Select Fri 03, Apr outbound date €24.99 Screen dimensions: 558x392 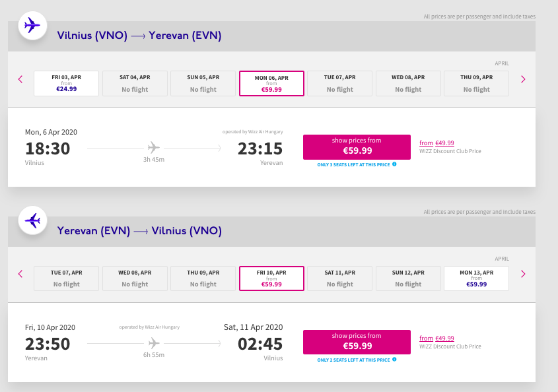(66, 83)
